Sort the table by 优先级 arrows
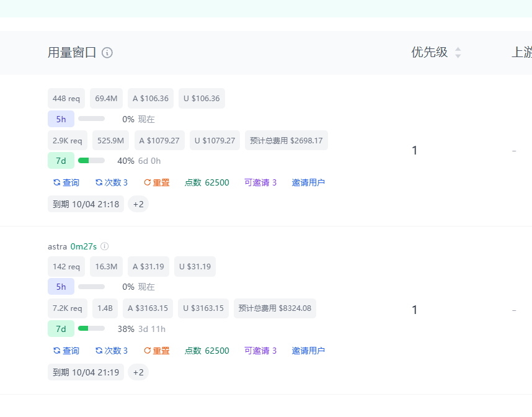The width and height of the screenshot is (532, 417). coord(458,52)
